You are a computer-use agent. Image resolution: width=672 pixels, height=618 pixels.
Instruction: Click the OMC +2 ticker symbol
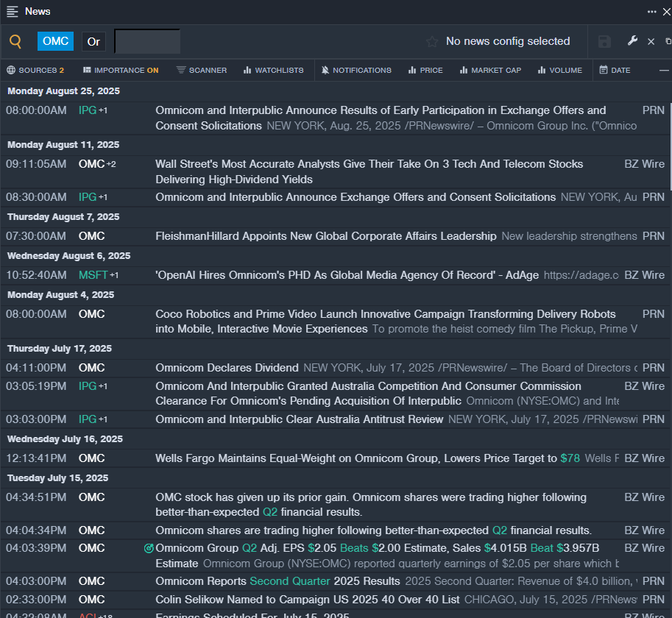click(x=97, y=164)
